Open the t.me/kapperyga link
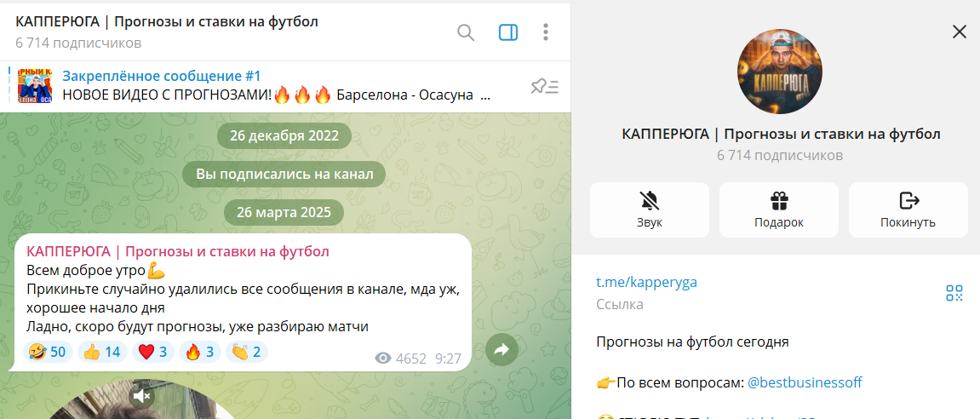980x419 pixels. click(x=646, y=282)
